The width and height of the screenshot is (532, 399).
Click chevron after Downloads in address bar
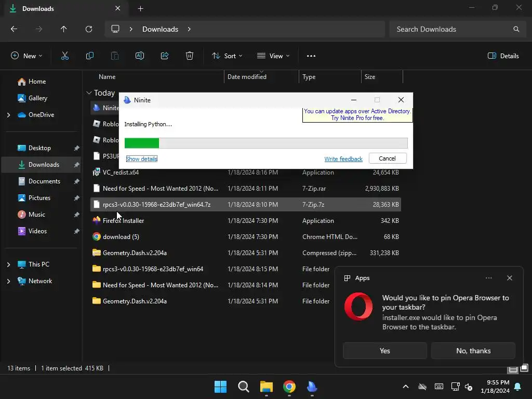[x=189, y=29]
